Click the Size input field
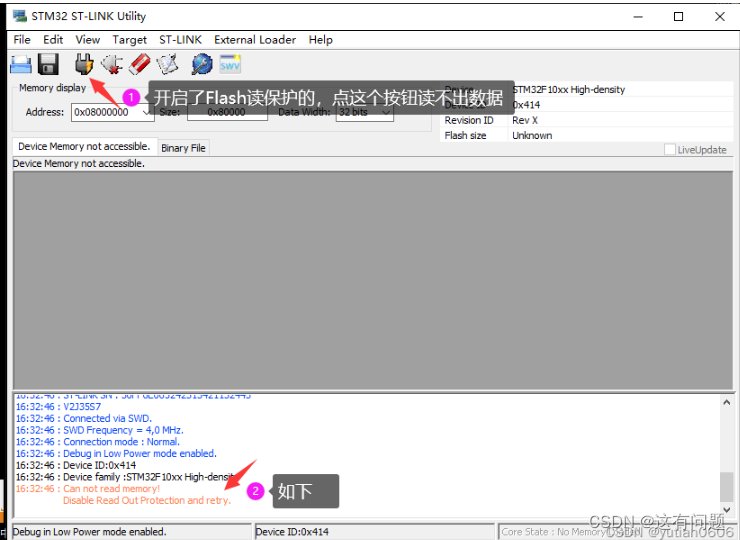The width and height of the screenshot is (740, 540). pyautogui.click(x=227, y=112)
